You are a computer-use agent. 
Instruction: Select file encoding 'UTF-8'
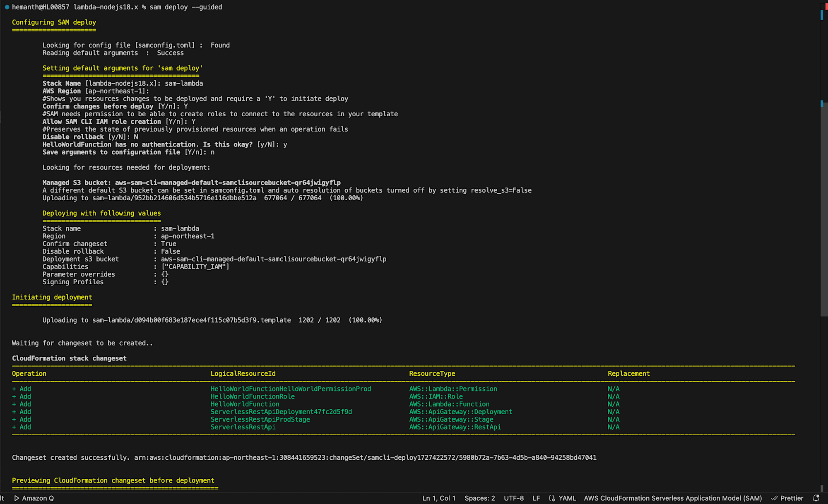(514, 498)
